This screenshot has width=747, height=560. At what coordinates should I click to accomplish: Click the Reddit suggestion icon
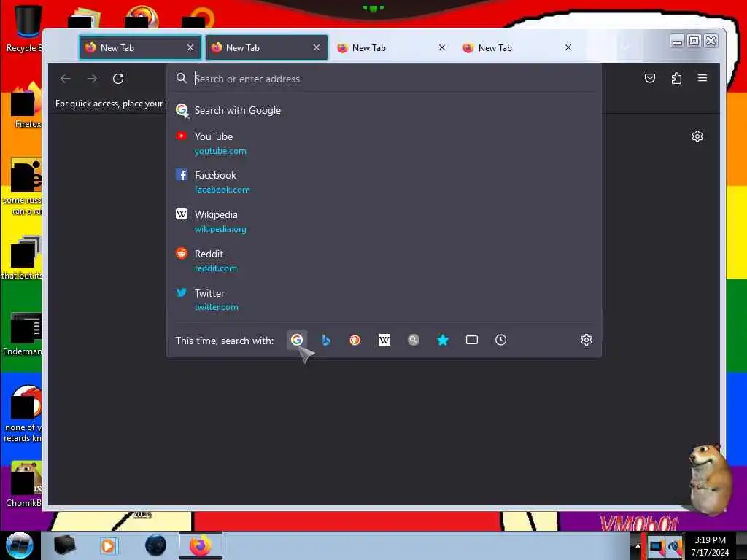(181, 253)
